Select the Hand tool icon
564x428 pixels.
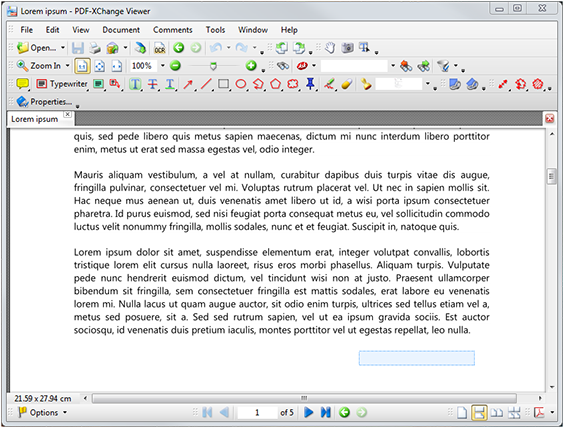click(x=330, y=47)
